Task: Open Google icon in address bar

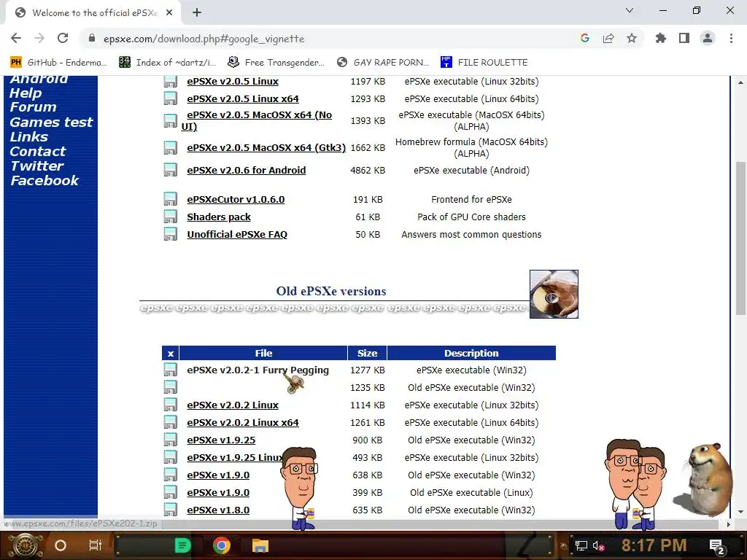Action: pos(585,38)
